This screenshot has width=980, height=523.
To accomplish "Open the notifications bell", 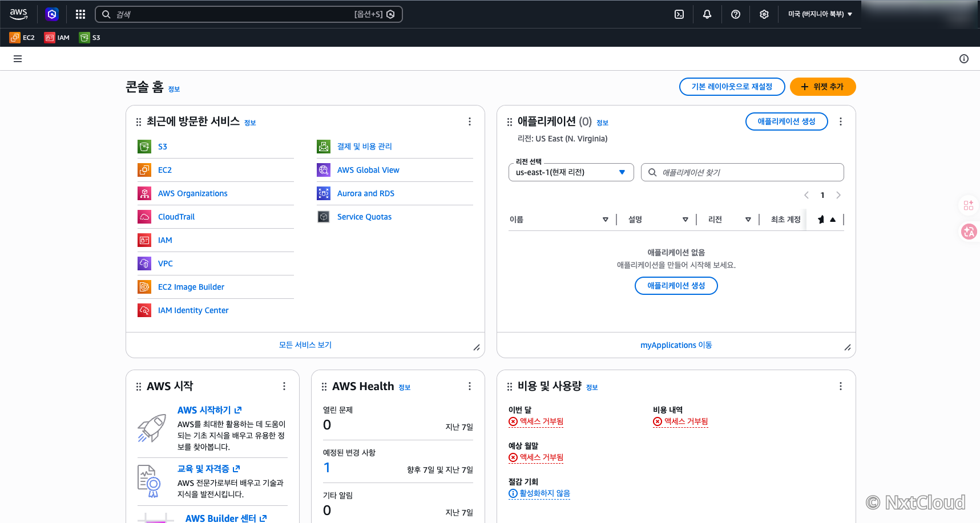I will coord(707,14).
